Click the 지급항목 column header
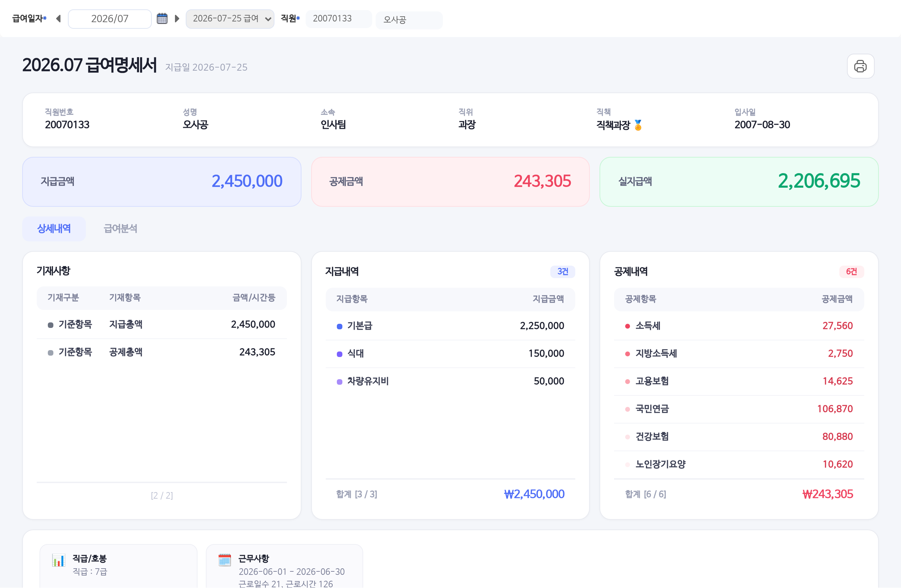This screenshot has height=588, width=901. pyautogui.click(x=352, y=299)
